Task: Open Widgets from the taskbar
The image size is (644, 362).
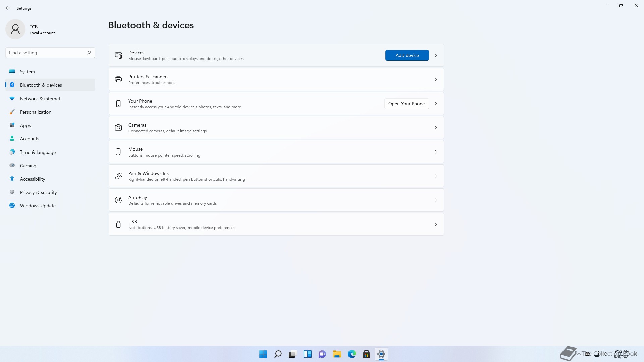Action: 308,354
